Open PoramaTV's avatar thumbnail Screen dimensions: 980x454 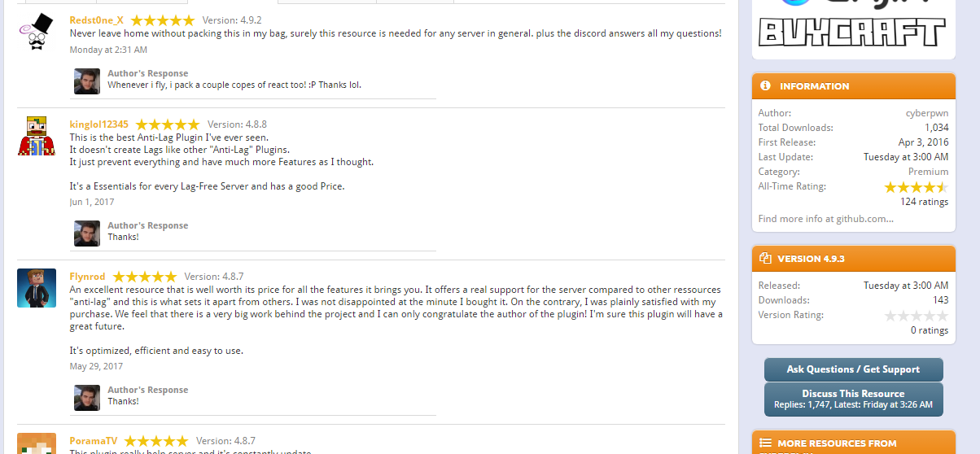[37, 443]
